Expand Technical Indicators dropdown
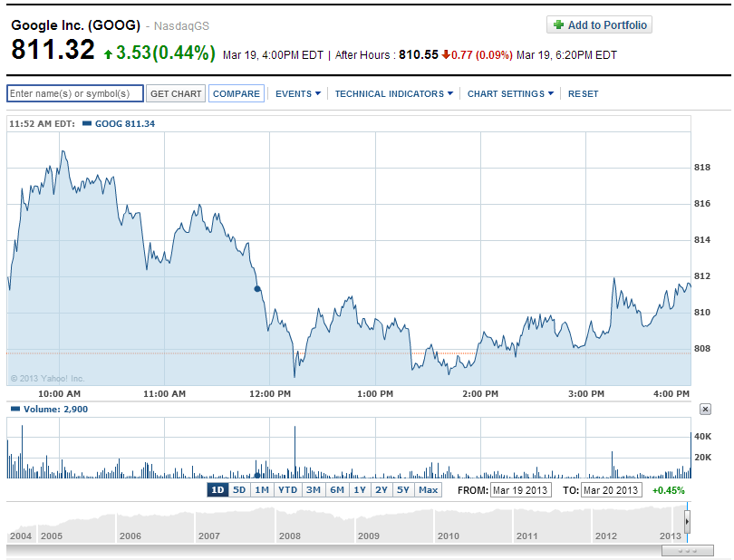 click(x=393, y=93)
